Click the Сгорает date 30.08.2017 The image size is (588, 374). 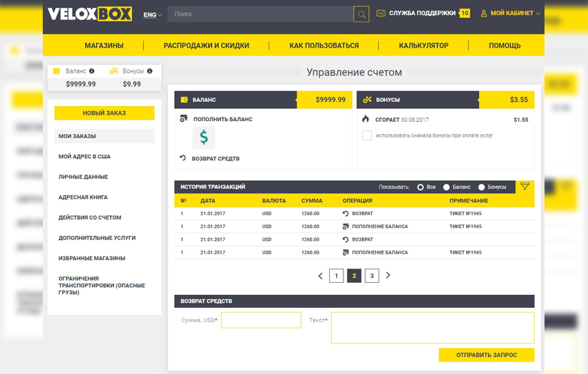(x=415, y=120)
